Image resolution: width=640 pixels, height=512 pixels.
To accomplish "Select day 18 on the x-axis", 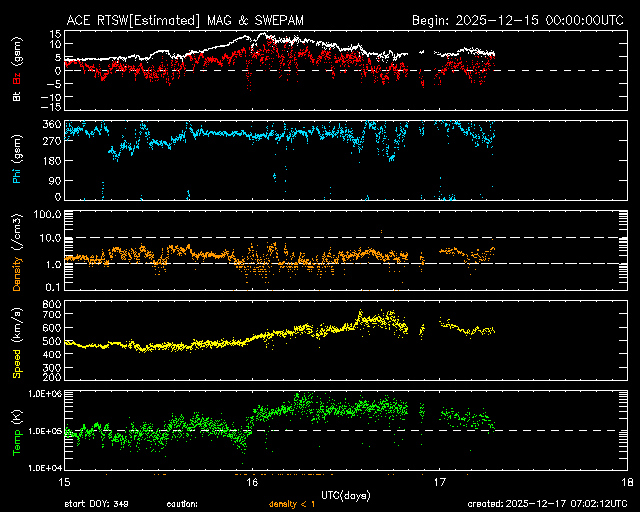I will (x=626, y=482).
